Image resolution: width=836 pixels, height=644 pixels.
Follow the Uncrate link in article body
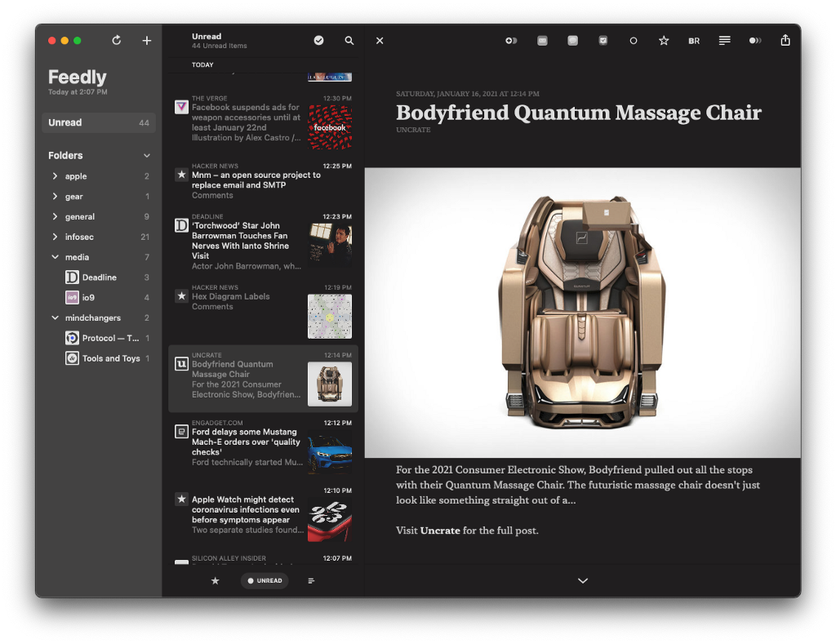[440, 531]
